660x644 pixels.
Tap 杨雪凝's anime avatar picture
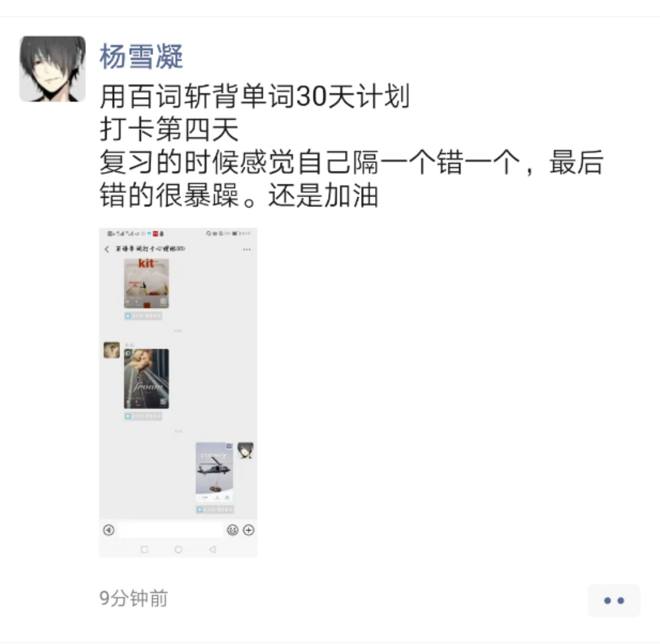pos(52,68)
